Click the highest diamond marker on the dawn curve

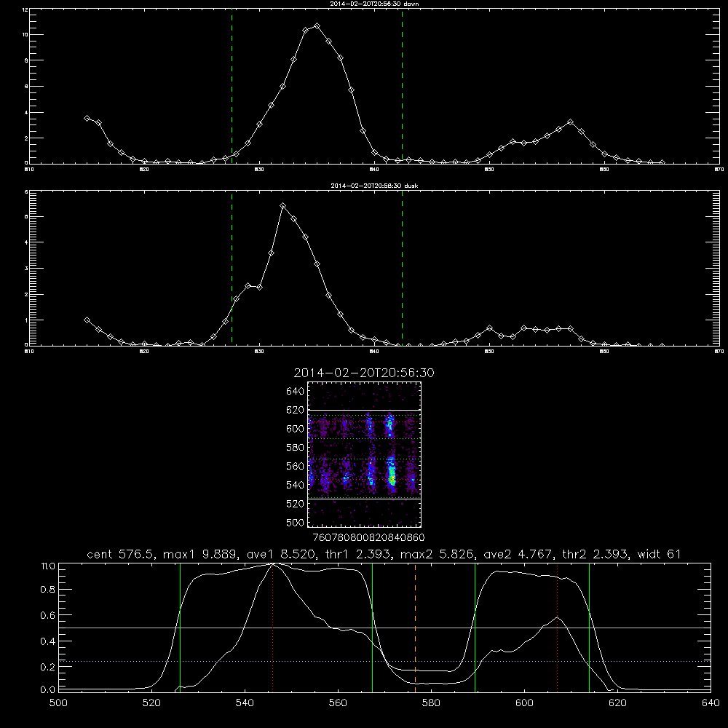point(317,26)
